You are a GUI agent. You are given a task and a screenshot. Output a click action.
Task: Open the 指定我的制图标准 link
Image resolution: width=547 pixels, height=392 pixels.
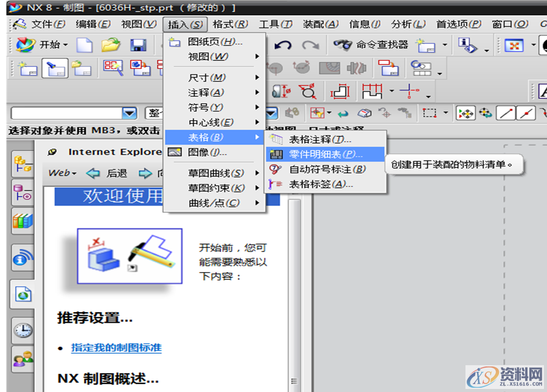coord(116,348)
